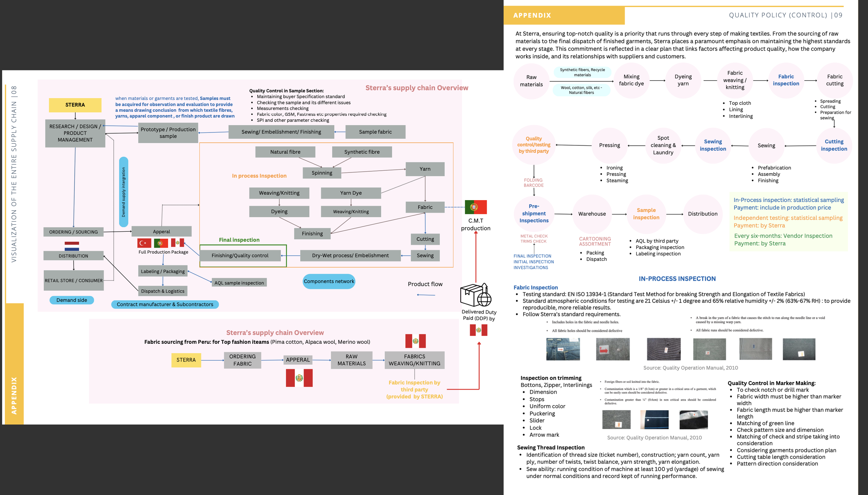The image size is (868, 495).
Task: Click the Dispatch & Logistics box
Action: pyautogui.click(x=163, y=291)
